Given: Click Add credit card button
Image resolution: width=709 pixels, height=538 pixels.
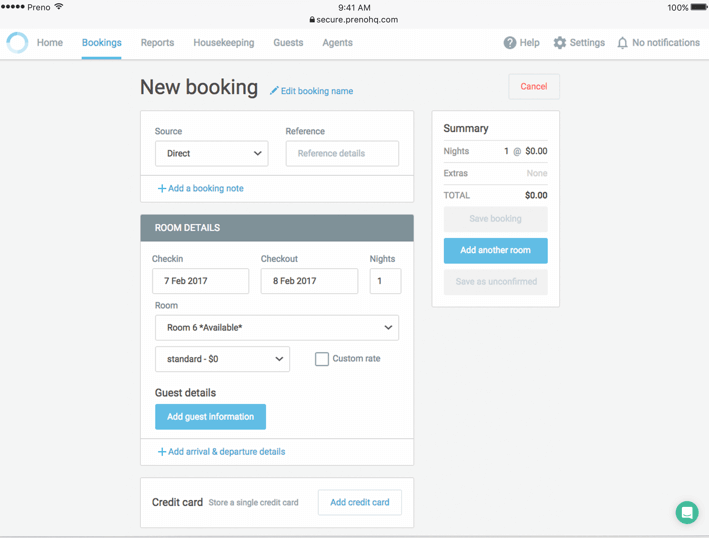Looking at the screenshot, I should tap(359, 503).
